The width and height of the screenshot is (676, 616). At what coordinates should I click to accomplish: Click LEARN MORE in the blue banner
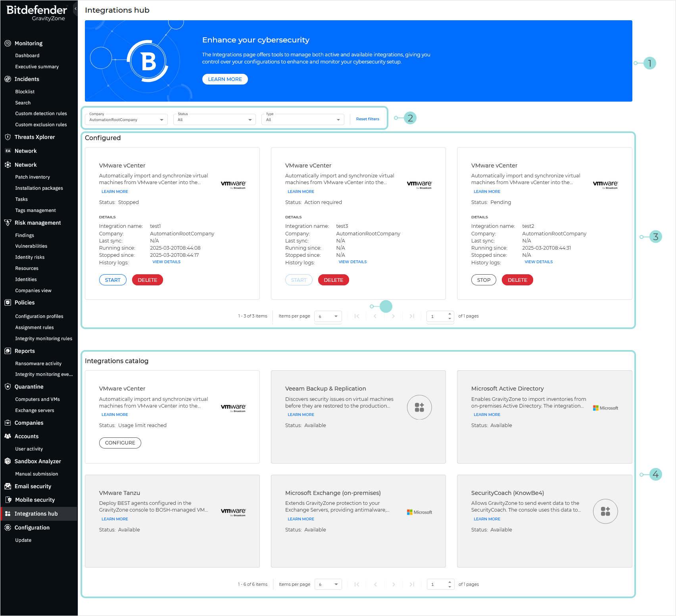[225, 79]
